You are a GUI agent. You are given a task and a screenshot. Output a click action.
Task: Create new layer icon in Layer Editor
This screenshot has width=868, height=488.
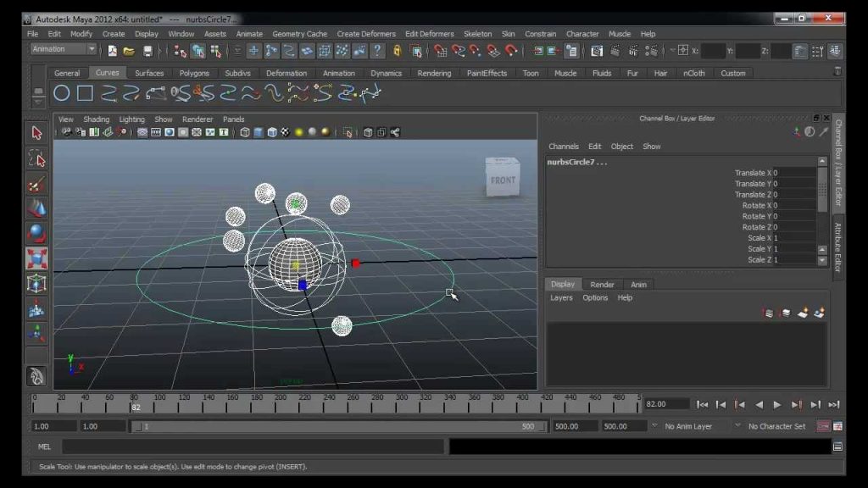coord(803,313)
